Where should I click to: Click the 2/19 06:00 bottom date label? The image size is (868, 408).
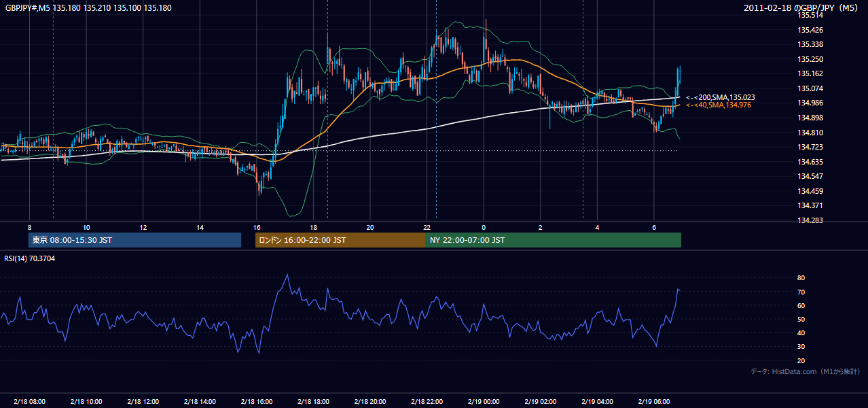[x=654, y=402]
